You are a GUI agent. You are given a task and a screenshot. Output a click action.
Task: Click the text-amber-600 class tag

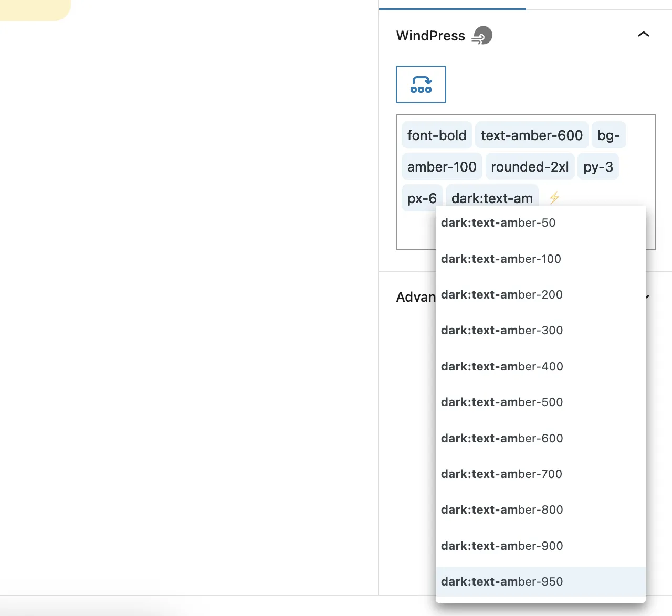[532, 135]
